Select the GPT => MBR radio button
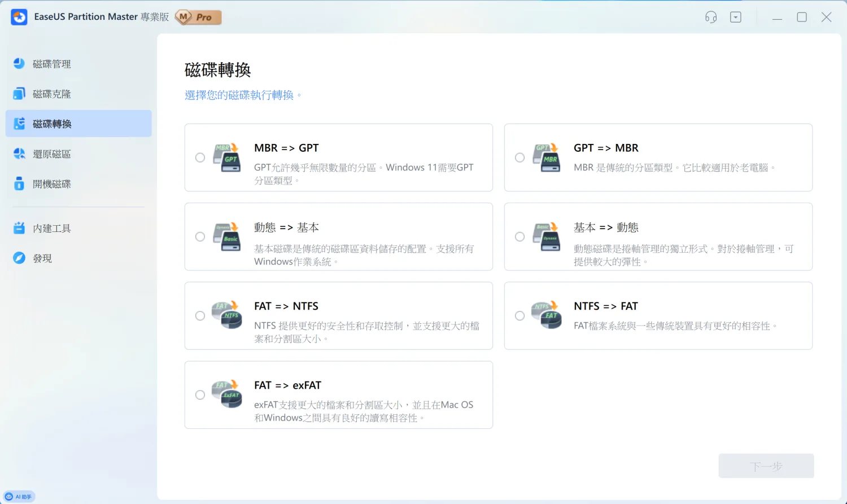847x504 pixels. (x=519, y=157)
